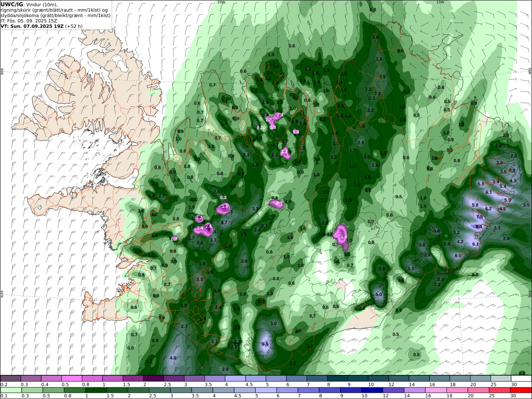This screenshot has height=399, width=532.
Task: Select the upper legend swatch between 0.5 and 0.8
Action: (x=72, y=379)
